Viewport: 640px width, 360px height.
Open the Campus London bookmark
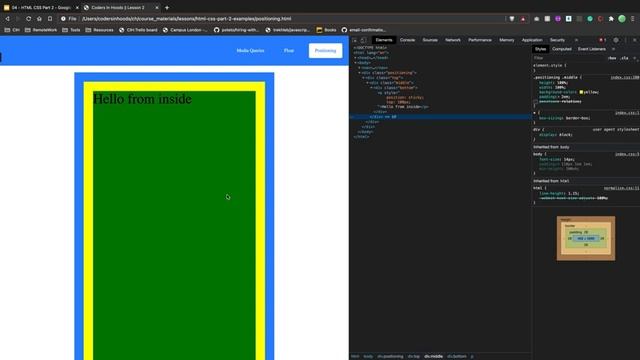185,30
